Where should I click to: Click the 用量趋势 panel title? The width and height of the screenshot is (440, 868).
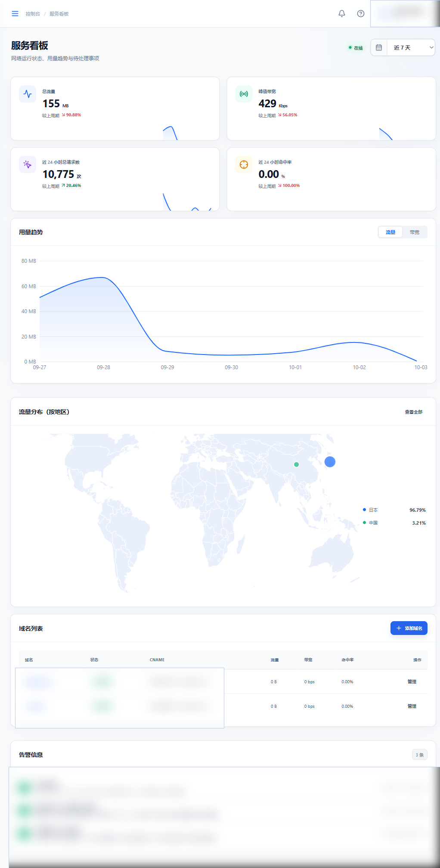point(31,232)
